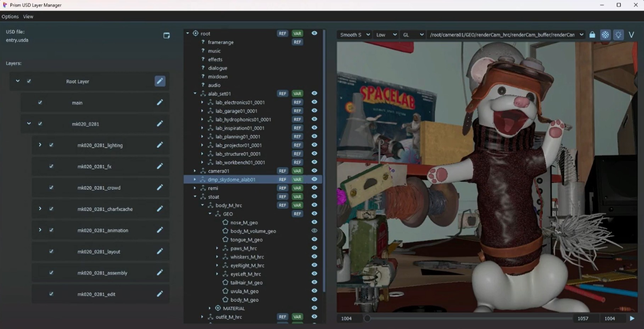Show body_M_volume_geo using its eye icon
644x329 pixels.
point(314,231)
